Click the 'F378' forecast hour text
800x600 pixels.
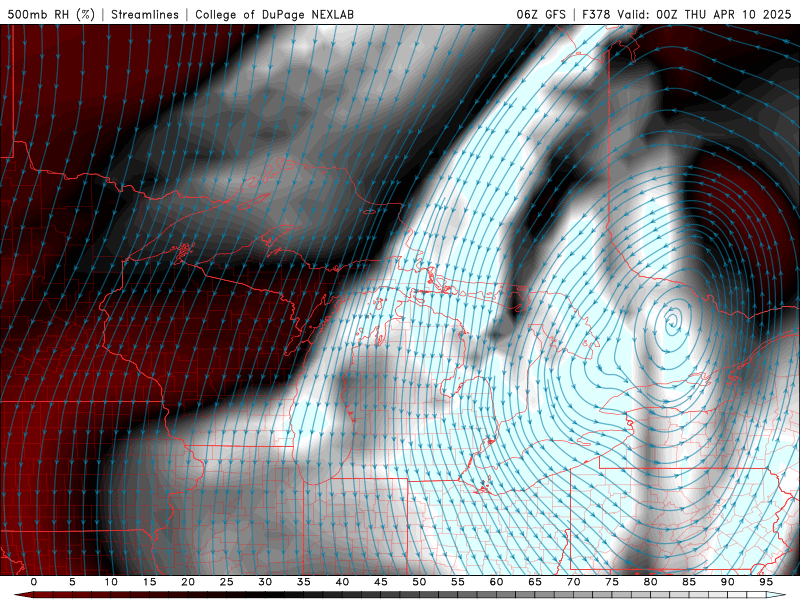[596, 14]
